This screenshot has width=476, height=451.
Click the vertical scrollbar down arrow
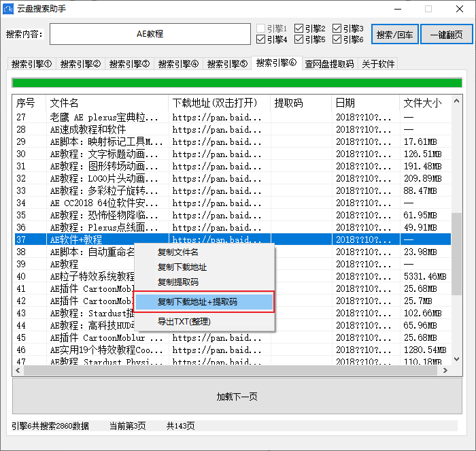coord(456,359)
